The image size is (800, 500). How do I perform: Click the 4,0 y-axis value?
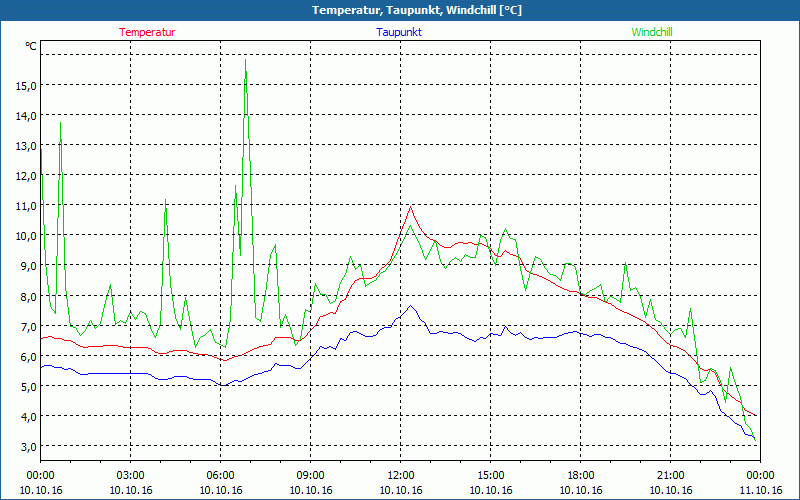point(29,417)
